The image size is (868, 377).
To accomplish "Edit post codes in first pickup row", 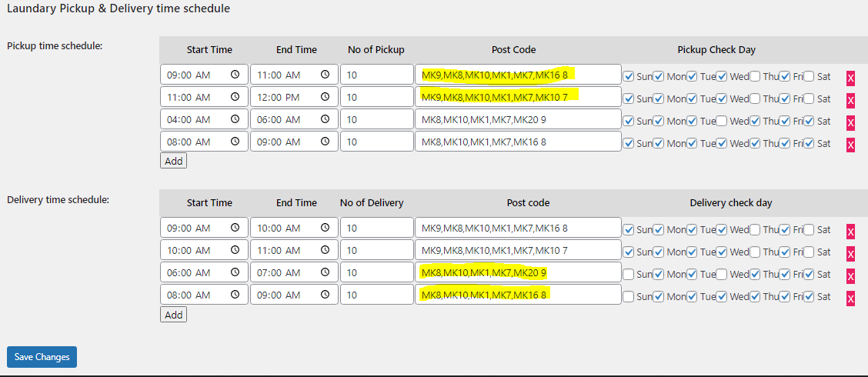I will click(x=517, y=75).
